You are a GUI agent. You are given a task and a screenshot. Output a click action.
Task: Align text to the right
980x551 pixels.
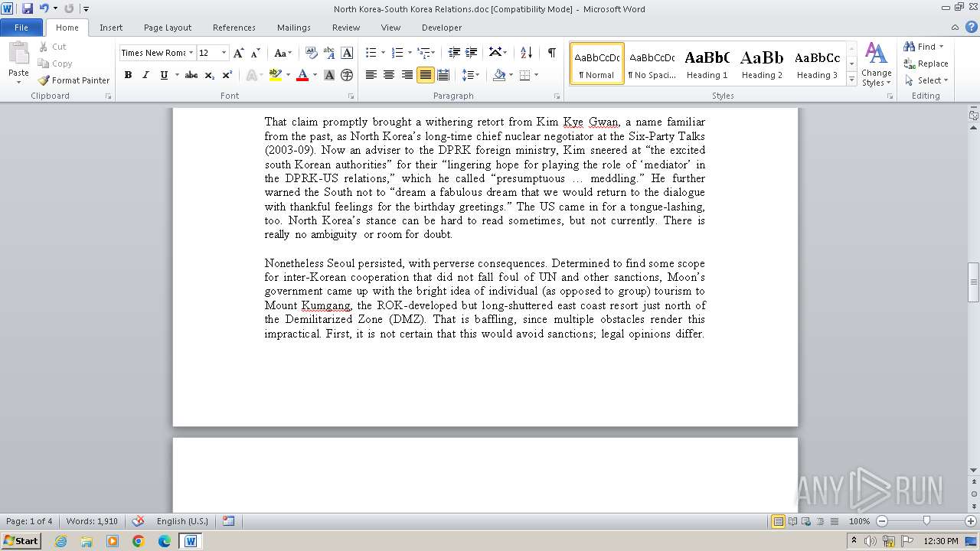coord(407,75)
